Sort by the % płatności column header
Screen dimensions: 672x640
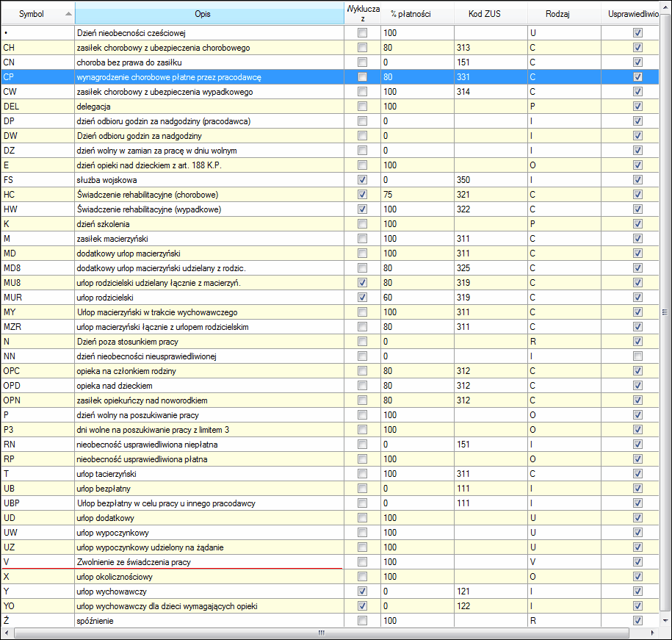417,14
